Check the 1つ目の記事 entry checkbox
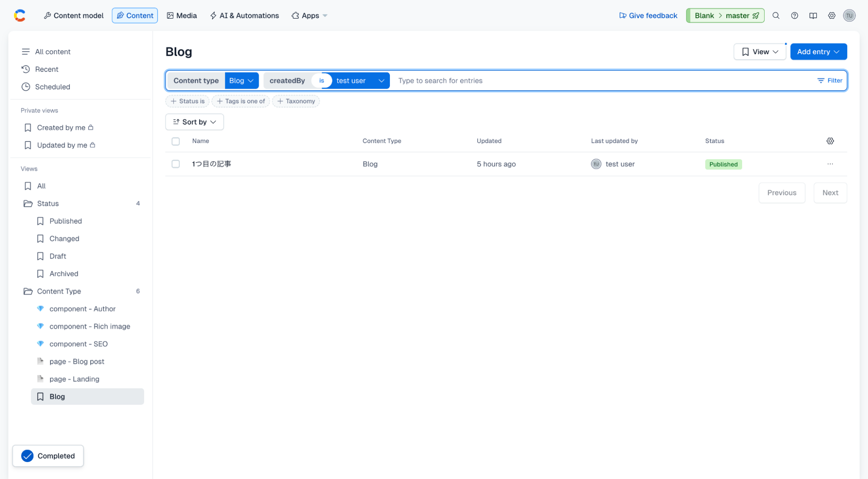This screenshot has height=479, width=868. [x=175, y=164]
